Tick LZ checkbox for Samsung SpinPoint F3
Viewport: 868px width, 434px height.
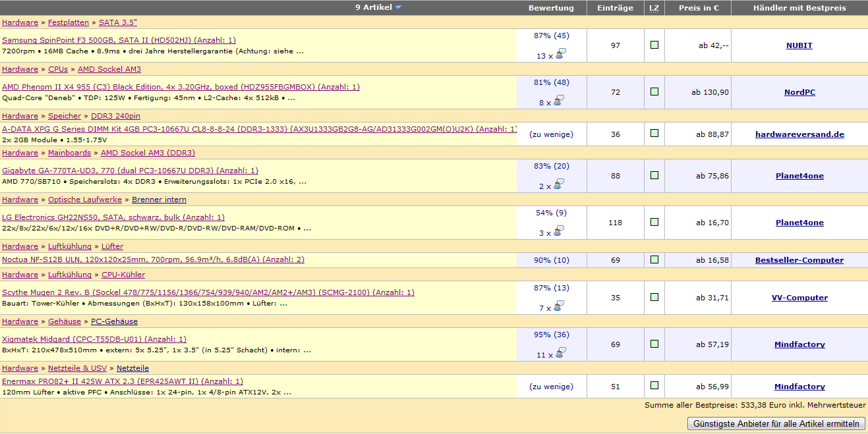pyautogui.click(x=654, y=45)
